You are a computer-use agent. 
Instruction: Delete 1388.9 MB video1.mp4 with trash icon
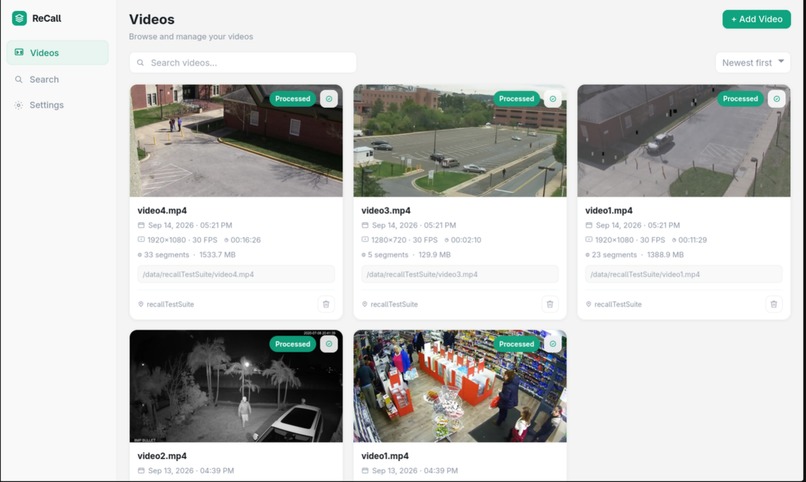(774, 304)
